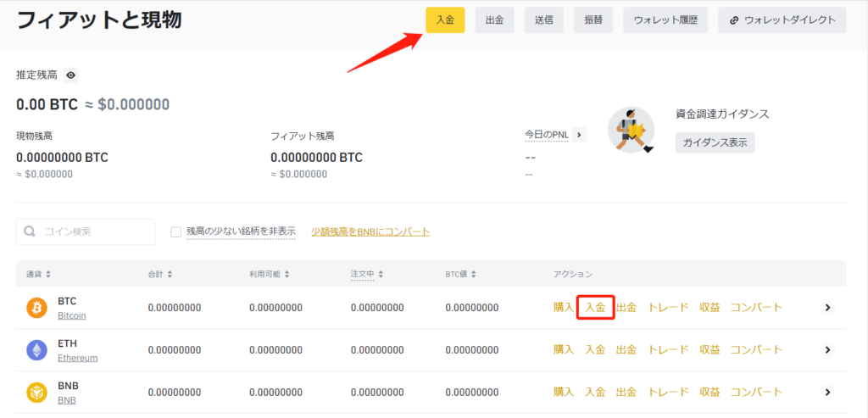The image size is (868, 418).
Task: Click 購入 in the BTC row
Action: pyautogui.click(x=564, y=308)
